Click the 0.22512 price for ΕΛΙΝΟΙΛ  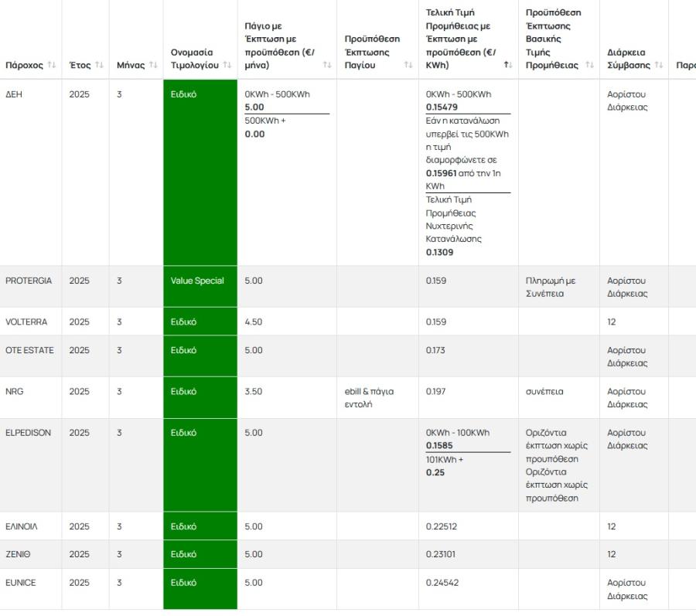tap(442, 526)
